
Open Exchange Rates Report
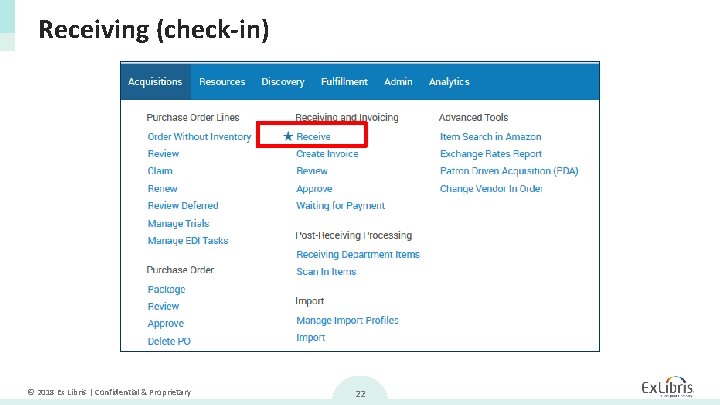click(x=491, y=154)
